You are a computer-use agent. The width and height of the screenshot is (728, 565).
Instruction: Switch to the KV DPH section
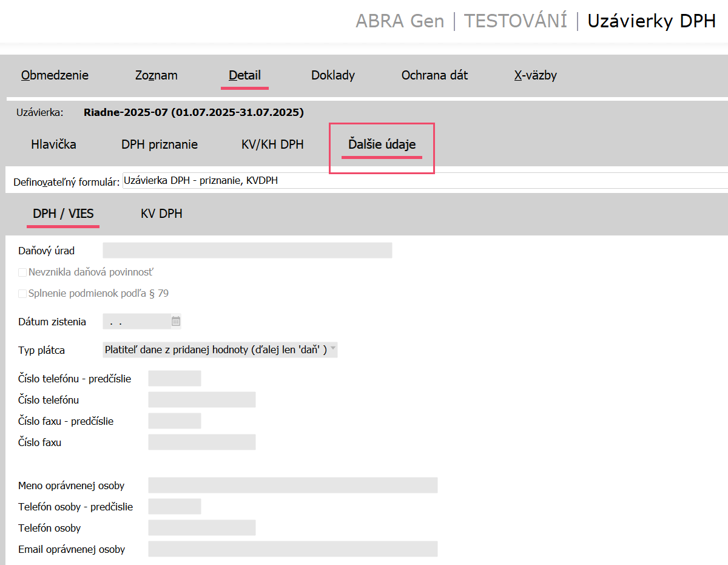161,214
